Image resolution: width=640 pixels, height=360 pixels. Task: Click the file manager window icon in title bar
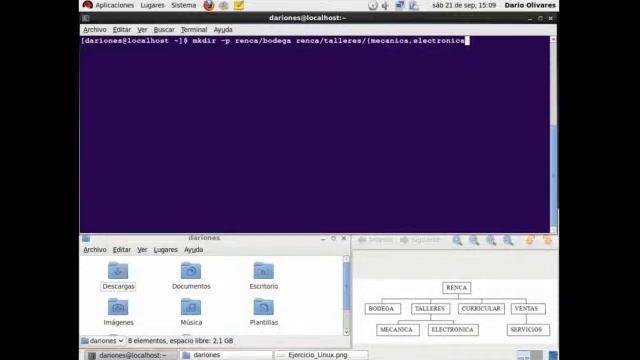click(x=86, y=238)
